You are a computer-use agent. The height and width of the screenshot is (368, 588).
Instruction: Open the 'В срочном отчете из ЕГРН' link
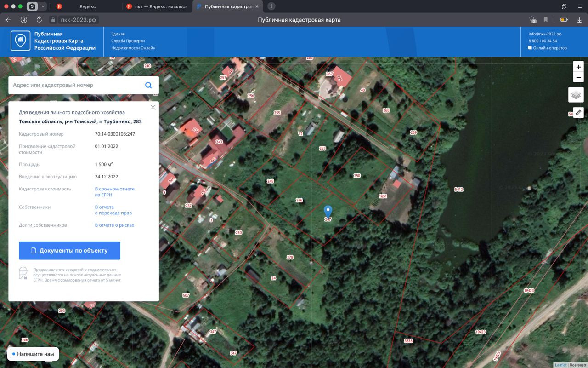[x=115, y=192]
